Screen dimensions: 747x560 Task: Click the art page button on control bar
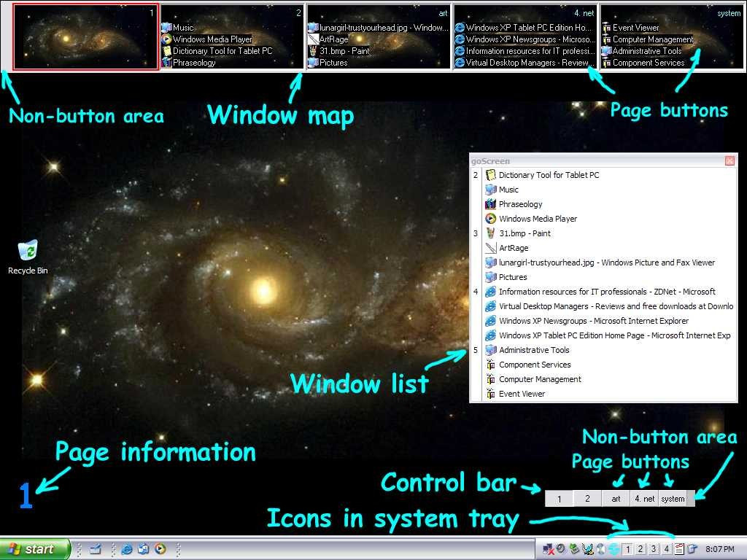coord(616,499)
